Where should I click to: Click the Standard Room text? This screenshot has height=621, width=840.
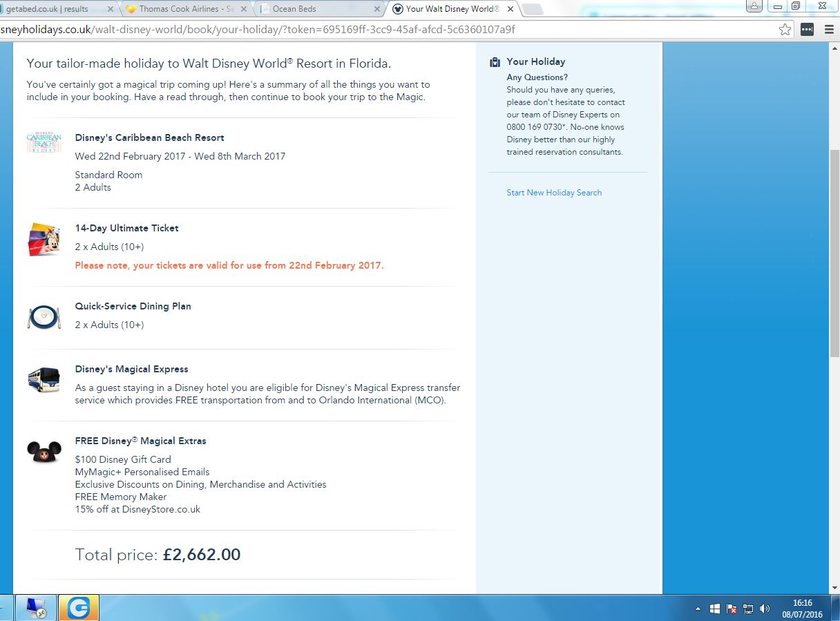coord(108,175)
